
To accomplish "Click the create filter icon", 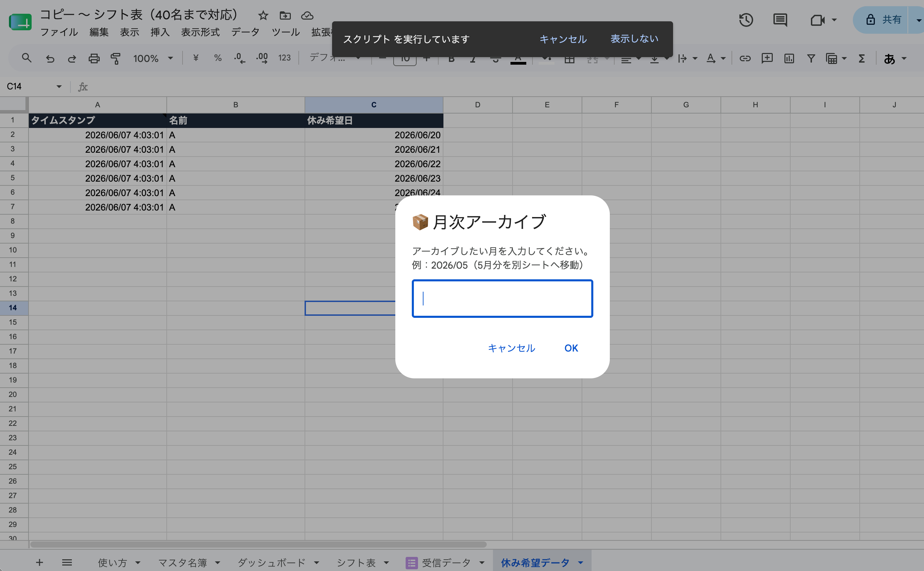I will tap(811, 58).
